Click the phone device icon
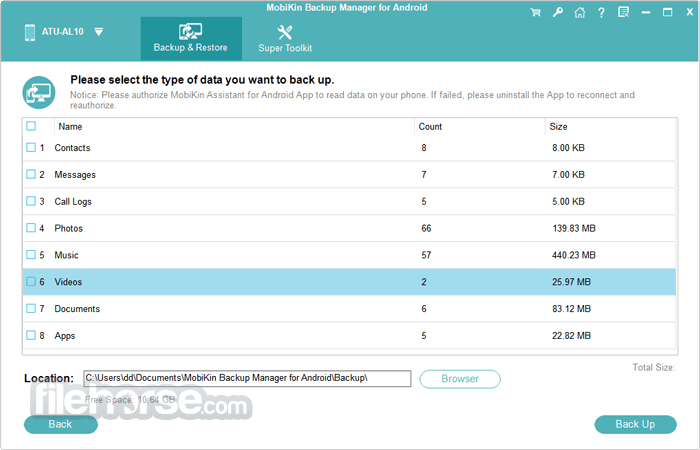 click(x=30, y=32)
